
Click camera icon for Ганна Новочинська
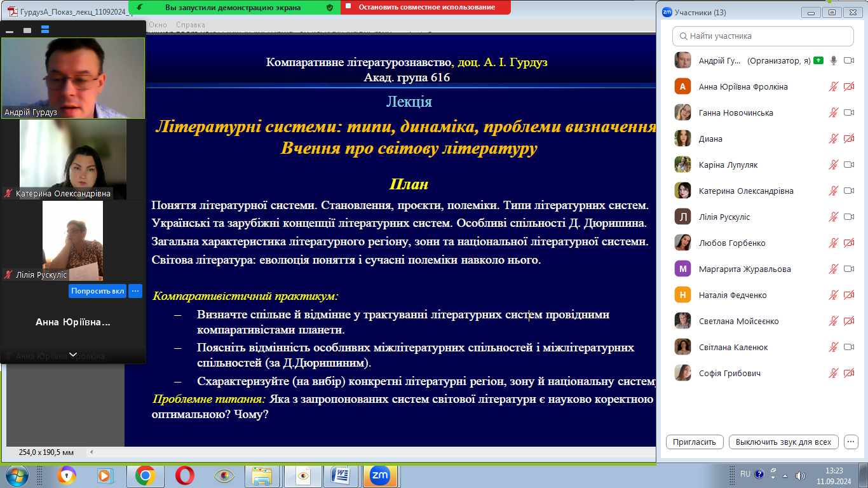(848, 112)
